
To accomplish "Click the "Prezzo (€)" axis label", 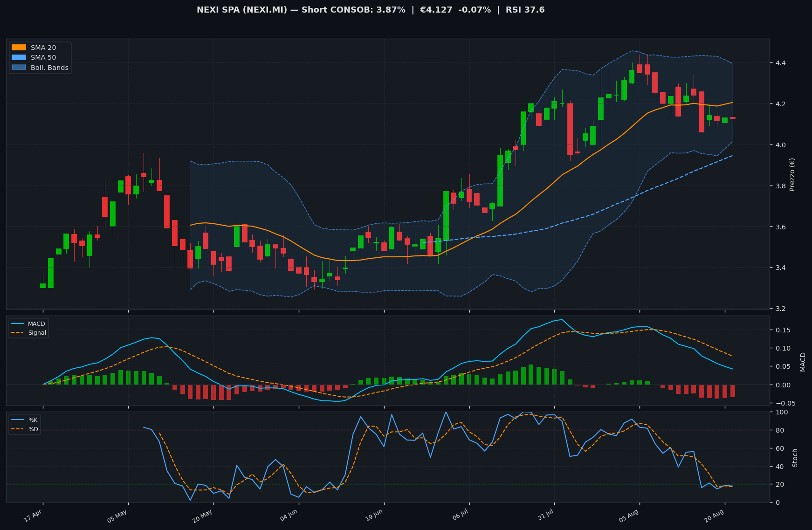I will (x=792, y=174).
